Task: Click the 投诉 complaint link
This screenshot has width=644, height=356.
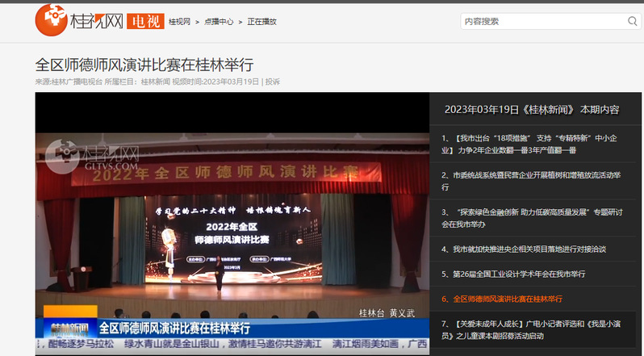Action: (273, 82)
